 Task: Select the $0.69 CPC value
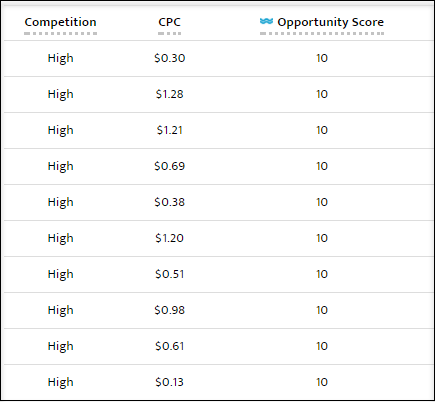(x=169, y=166)
